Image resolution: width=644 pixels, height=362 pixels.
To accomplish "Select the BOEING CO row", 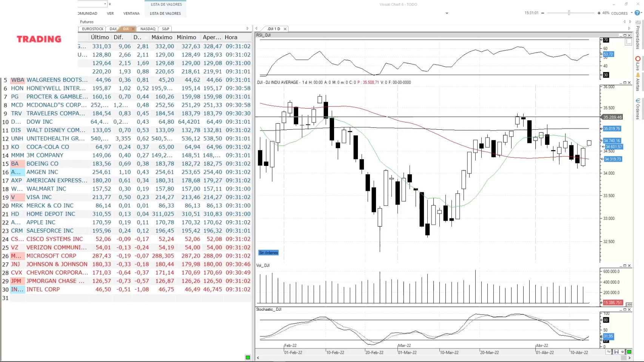I will (x=42, y=164).
